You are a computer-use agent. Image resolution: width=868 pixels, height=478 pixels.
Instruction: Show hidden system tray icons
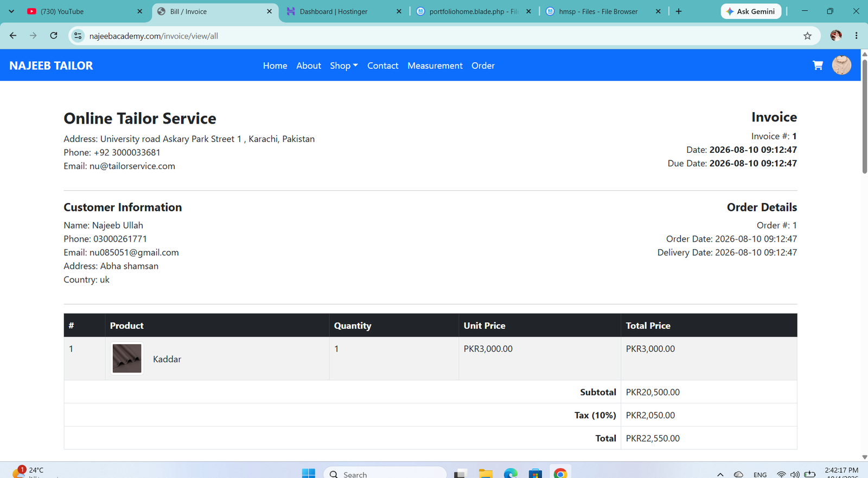(720, 474)
